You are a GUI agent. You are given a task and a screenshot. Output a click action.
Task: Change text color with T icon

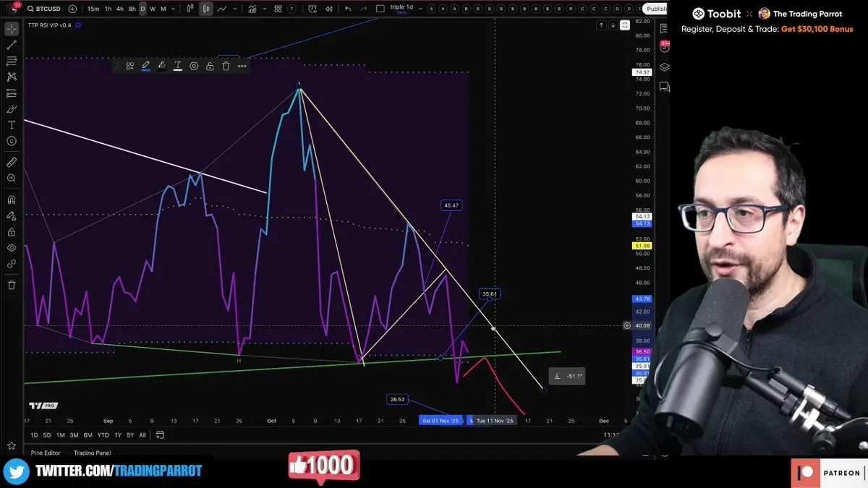coord(177,66)
